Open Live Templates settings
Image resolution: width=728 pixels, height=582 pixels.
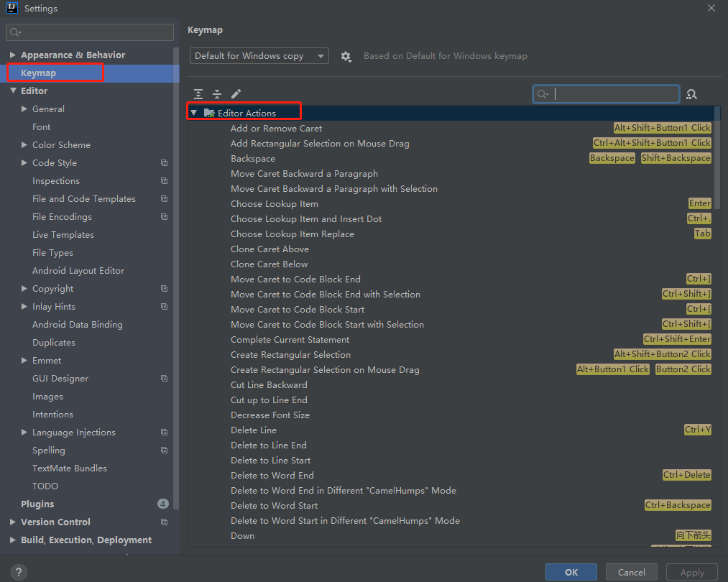pyautogui.click(x=63, y=235)
